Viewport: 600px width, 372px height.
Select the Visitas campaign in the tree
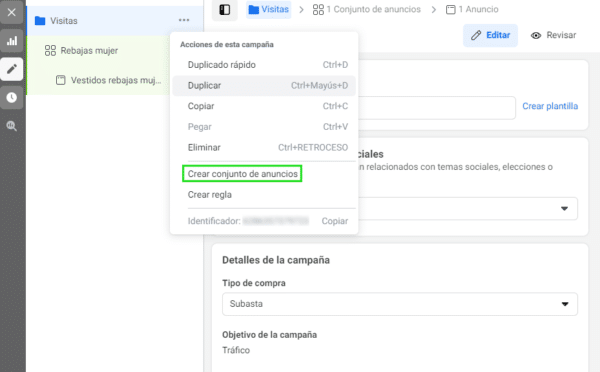(115, 21)
